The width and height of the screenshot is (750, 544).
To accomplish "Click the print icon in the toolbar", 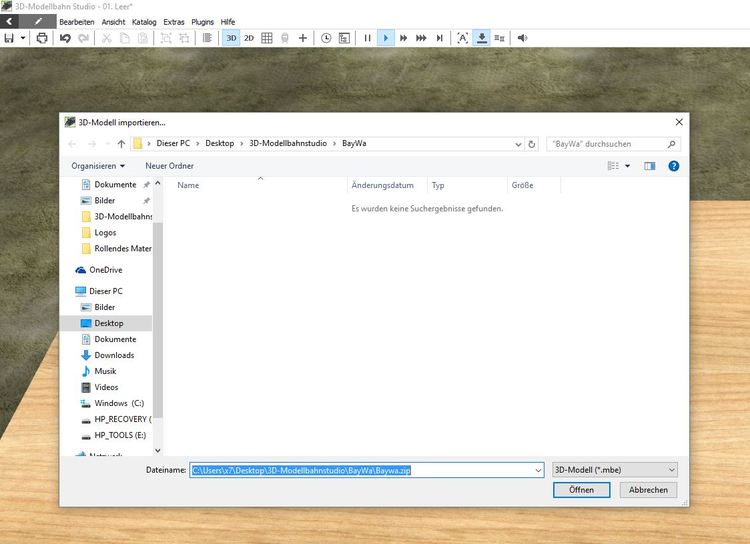I will [42, 38].
